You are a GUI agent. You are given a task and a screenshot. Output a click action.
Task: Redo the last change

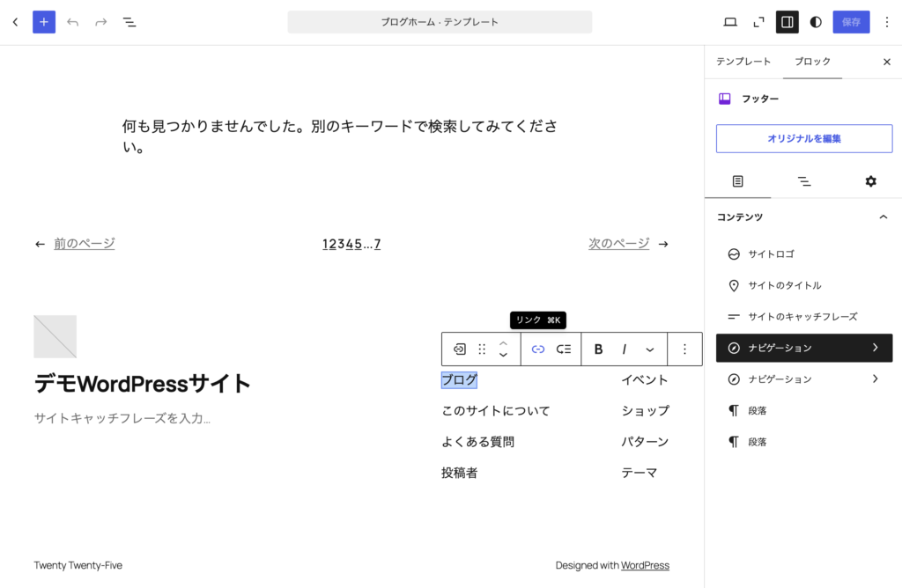click(x=100, y=22)
